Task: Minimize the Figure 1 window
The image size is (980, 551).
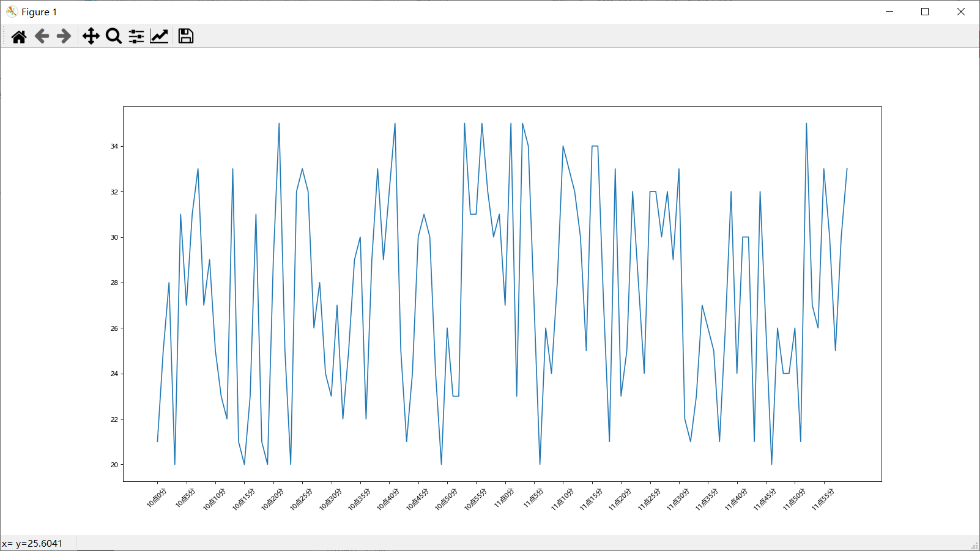Action: (x=889, y=12)
